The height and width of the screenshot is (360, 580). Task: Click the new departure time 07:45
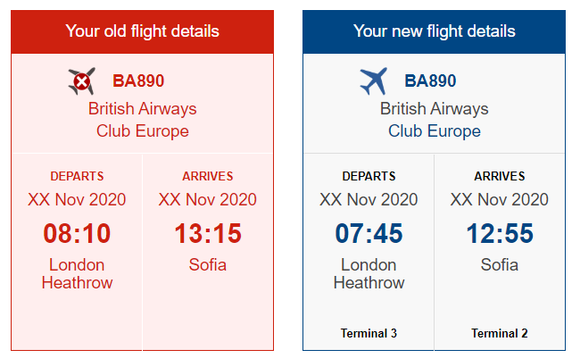(x=369, y=233)
